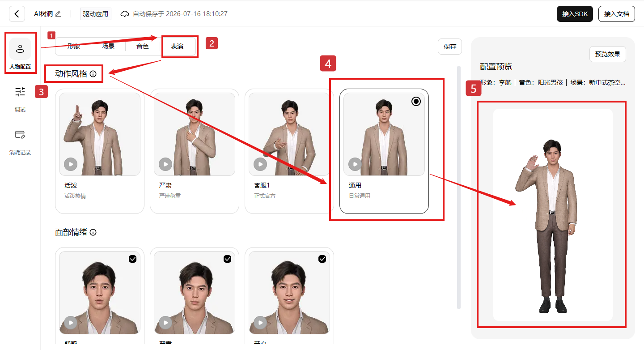
Task: Switch to the 场景 tab
Action: 108,46
